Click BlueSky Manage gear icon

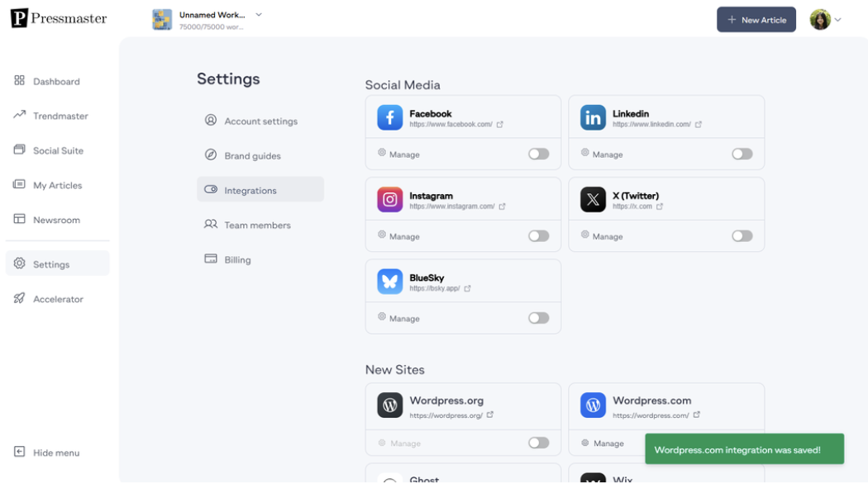pos(382,316)
